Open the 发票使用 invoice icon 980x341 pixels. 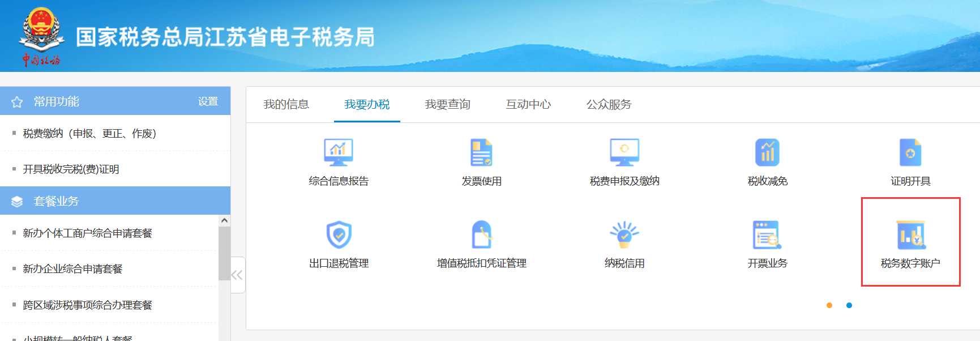[x=482, y=152]
